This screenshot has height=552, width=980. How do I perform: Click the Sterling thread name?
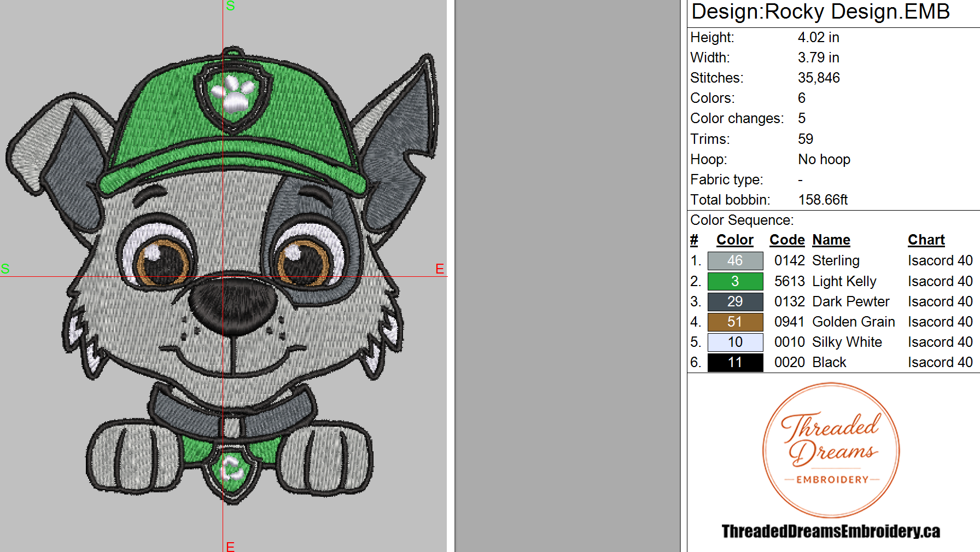836,261
